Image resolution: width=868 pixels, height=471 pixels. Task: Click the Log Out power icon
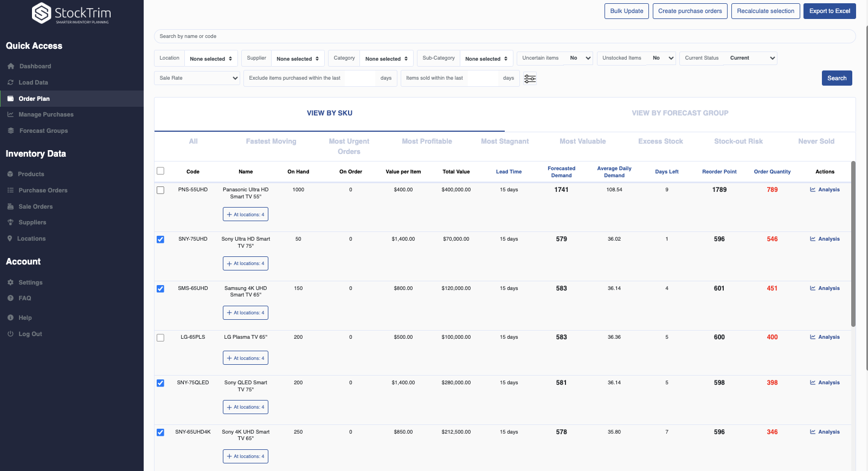tap(10, 334)
